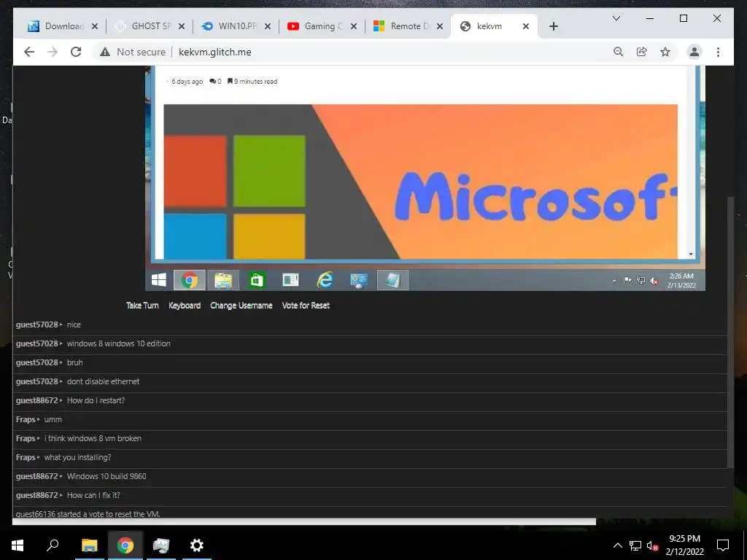Open a new browser tab

[553, 26]
